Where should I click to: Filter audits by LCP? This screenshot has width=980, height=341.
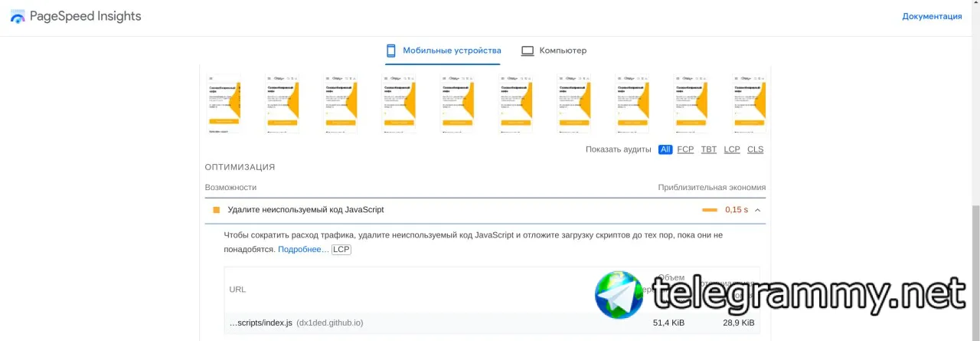(x=732, y=149)
